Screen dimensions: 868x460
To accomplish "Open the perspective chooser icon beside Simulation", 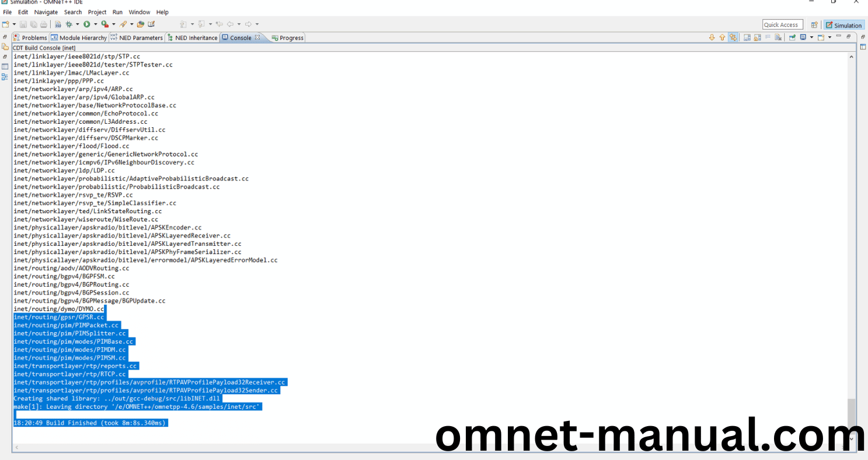I will click(x=815, y=25).
